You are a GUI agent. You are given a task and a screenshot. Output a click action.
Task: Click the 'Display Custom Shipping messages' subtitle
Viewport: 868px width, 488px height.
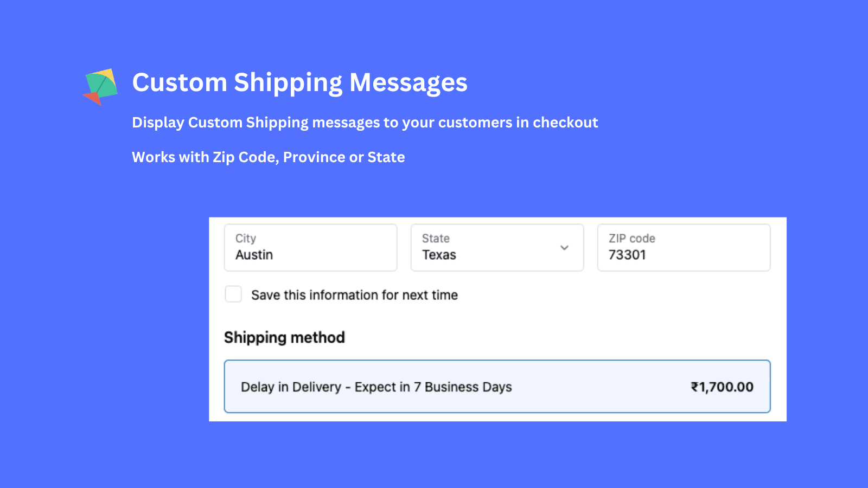365,122
